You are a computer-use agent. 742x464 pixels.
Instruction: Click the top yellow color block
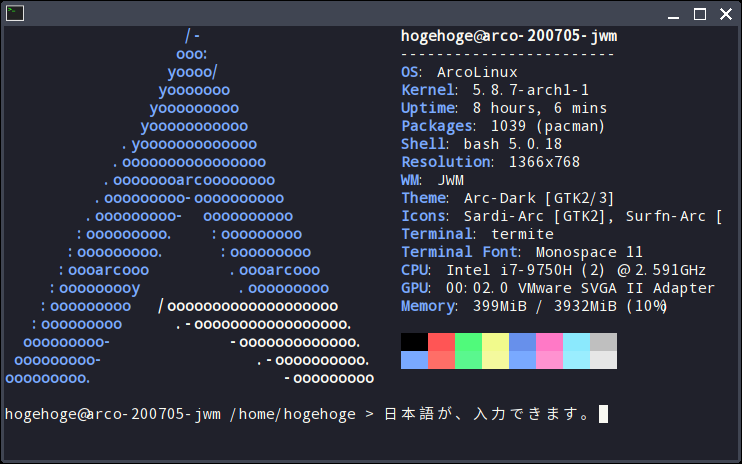click(x=495, y=342)
